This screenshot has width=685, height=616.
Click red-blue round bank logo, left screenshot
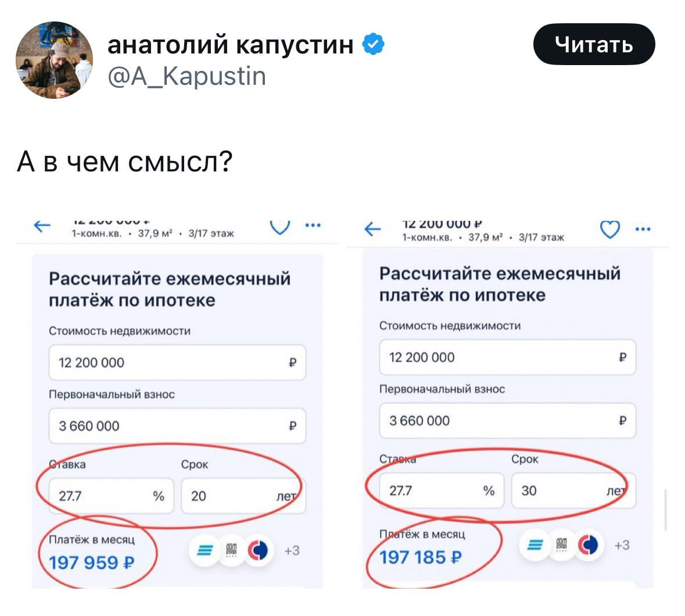pyautogui.click(x=258, y=550)
